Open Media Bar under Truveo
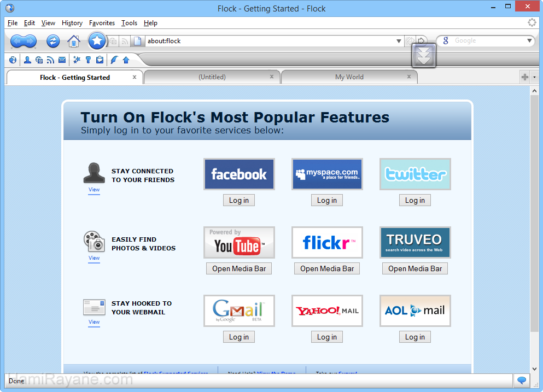This screenshot has width=543, height=392. tap(415, 269)
